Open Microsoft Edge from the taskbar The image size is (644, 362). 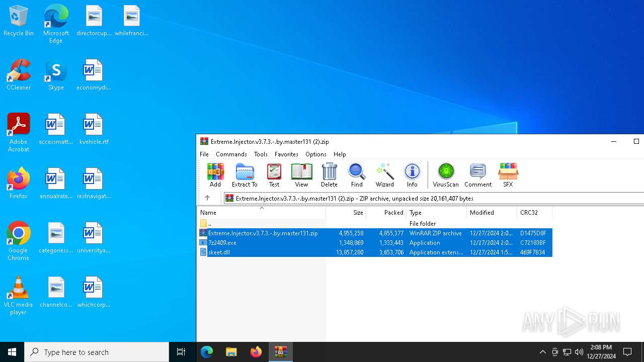pos(207,352)
